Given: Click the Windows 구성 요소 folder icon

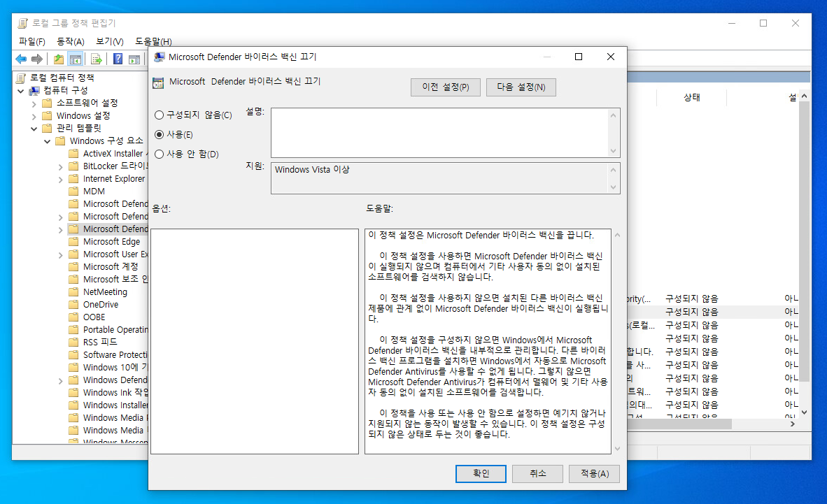Looking at the screenshot, I should click(x=61, y=141).
